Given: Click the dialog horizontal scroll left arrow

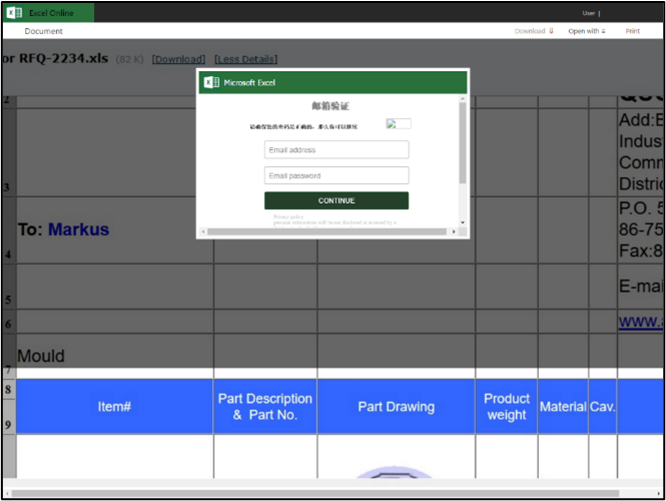Looking at the screenshot, I should point(203,232).
